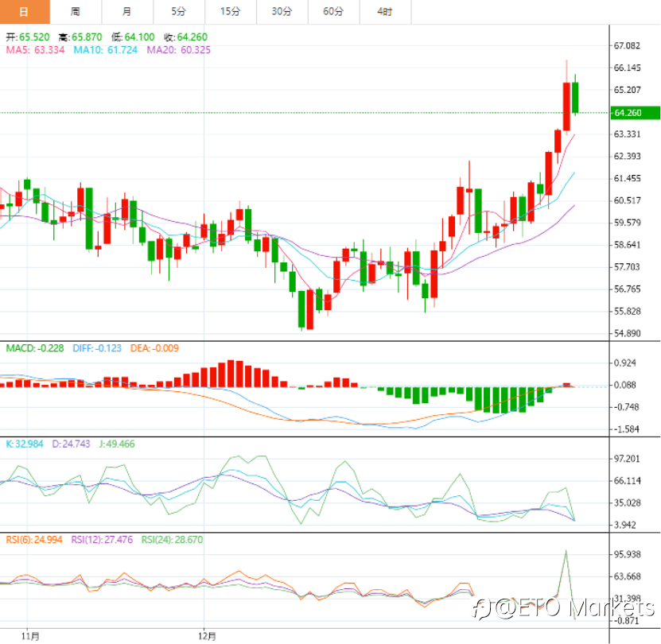Click the DIFF:-0.123 indicator value
The width and height of the screenshot is (661, 644).
pos(97,348)
